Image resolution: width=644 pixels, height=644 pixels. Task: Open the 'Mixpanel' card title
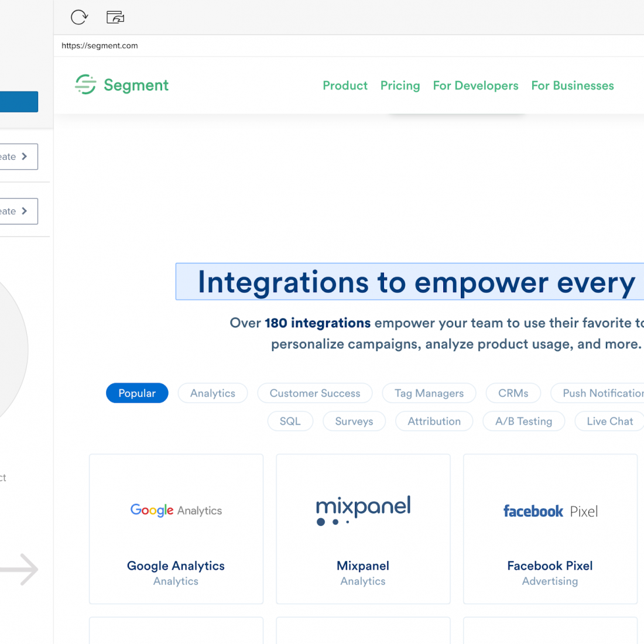pos(363,566)
